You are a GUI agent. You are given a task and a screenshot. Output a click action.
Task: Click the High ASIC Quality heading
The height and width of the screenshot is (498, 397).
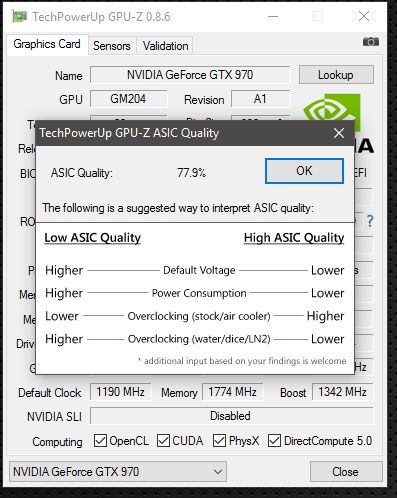pos(294,238)
